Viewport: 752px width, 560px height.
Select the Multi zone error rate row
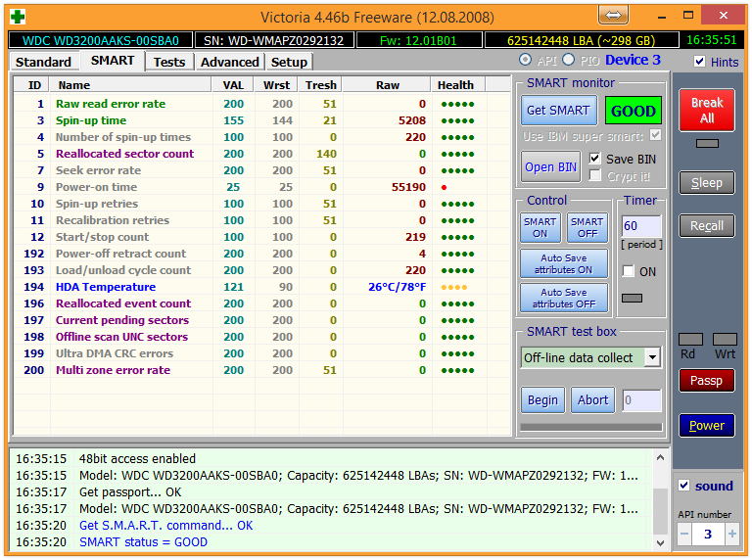(261, 370)
